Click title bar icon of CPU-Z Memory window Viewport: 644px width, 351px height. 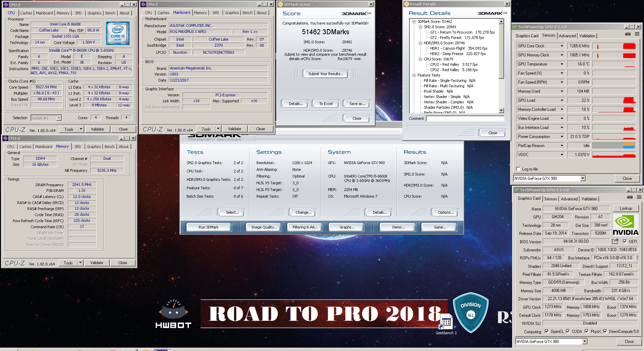(x=5, y=138)
